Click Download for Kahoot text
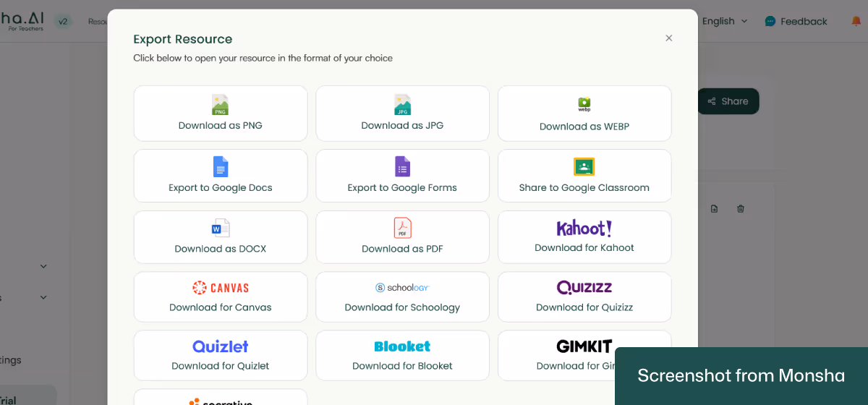Image resolution: width=868 pixels, height=405 pixels. point(584,247)
